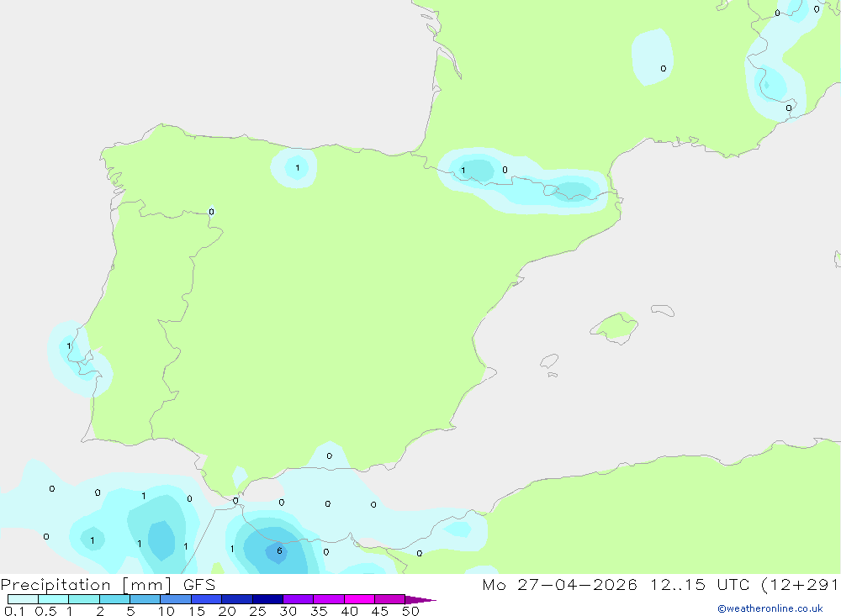Pick the 35–40 mm purple legend segment
The height and width of the screenshot is (616, 841).
pos(329,599)
